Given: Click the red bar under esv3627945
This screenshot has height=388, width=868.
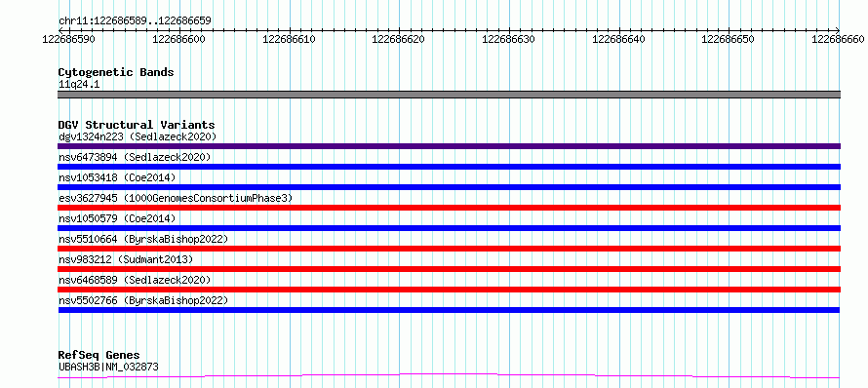Looking at the screenshot, I should tap(449, 208).
